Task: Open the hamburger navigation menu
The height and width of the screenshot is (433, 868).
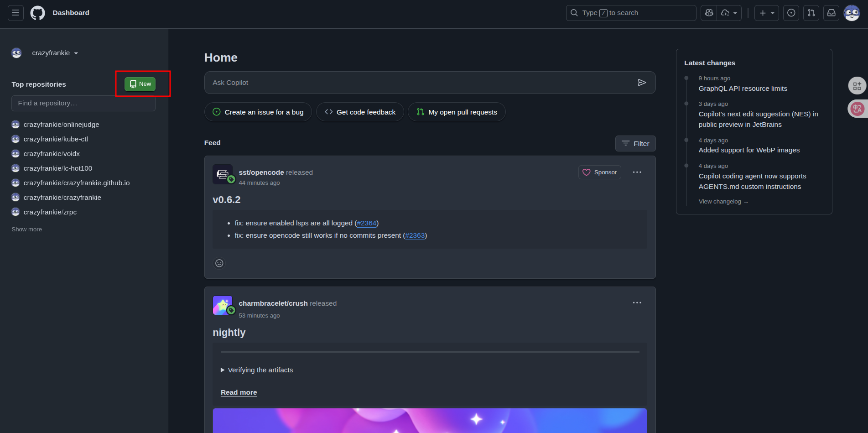Action: click(x=16, y=13)
